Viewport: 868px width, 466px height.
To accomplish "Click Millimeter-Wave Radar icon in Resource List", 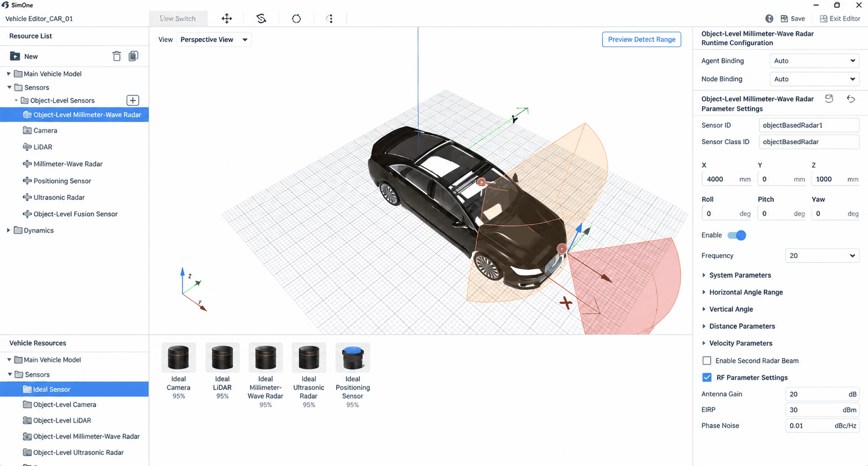I will 27,164.
